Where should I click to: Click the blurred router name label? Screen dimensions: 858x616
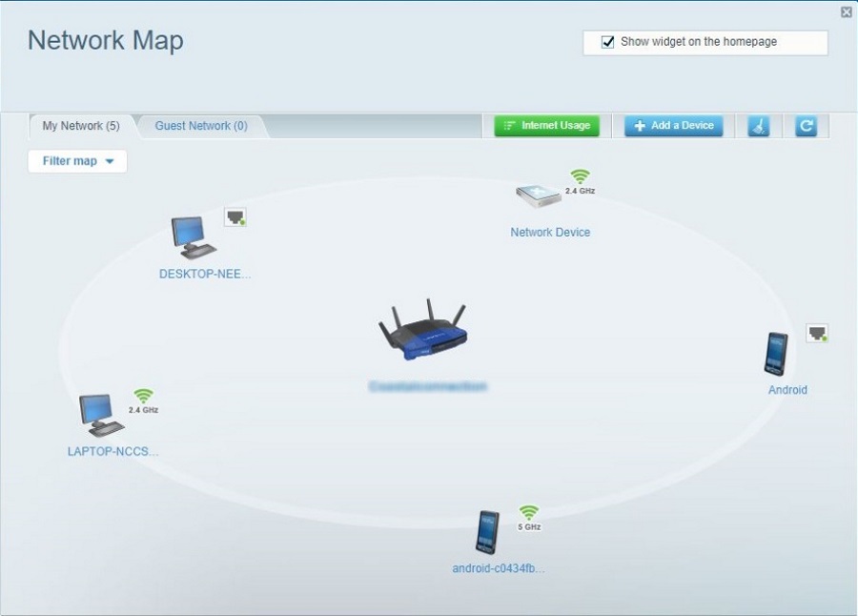pos(428,386)
